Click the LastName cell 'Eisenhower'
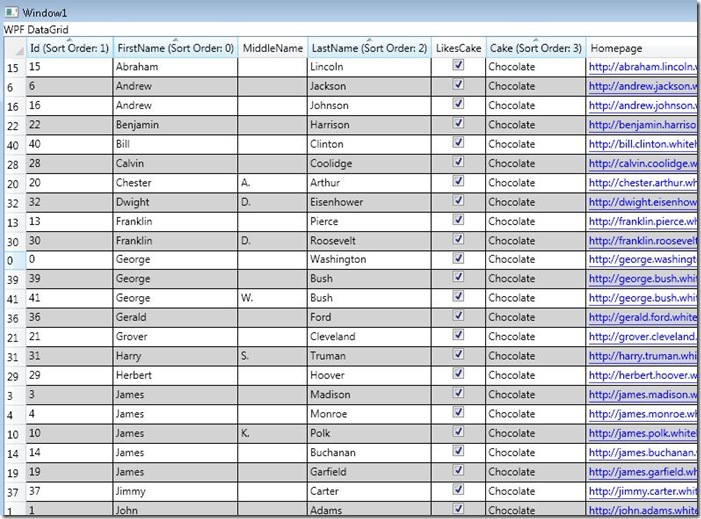This screenshot has height=519, width=701. (369, 202)
